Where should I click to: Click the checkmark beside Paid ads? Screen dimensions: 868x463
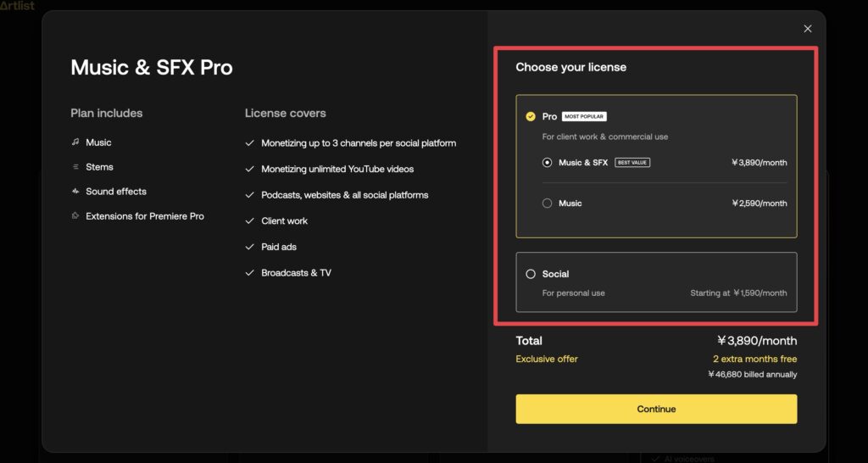250,247
